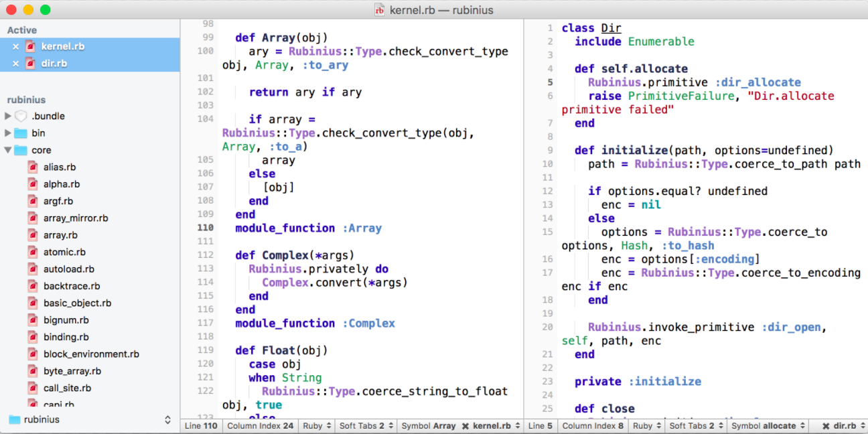The width and height of the screenshot is (868, 434).
Task: Click the .bundle package icon
Action: coord(21,116)
